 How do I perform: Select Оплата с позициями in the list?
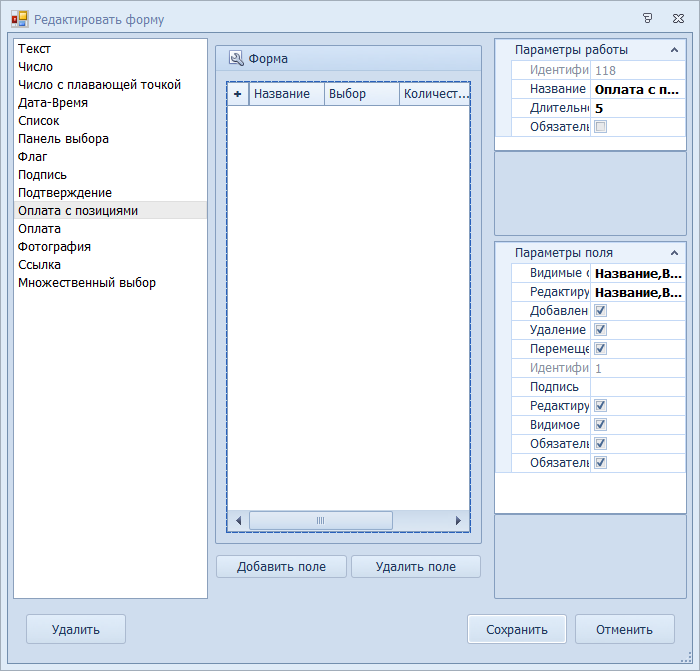coord(110,211)
